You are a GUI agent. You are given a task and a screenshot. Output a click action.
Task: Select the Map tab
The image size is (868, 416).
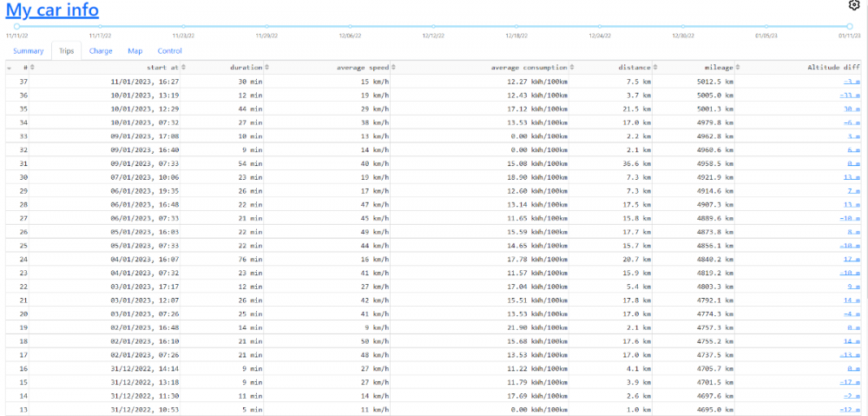tap(135, 51)
